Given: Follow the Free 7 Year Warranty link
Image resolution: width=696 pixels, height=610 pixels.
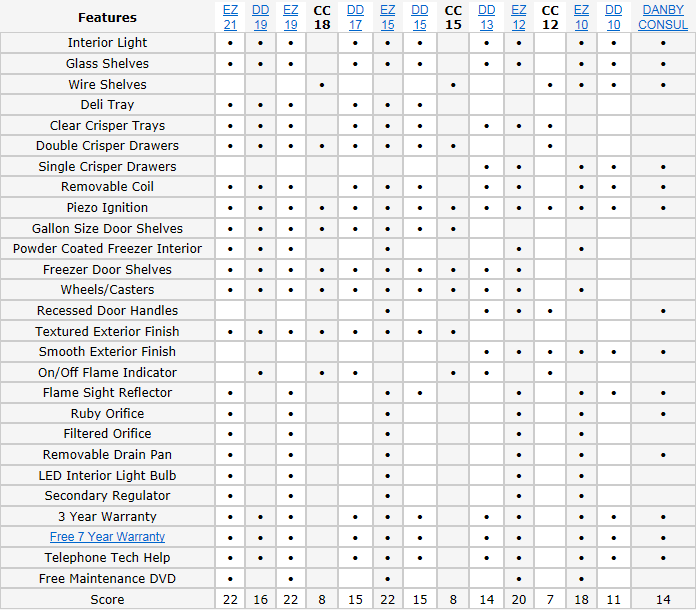Looking at the screenshot, I should [107, 537].
